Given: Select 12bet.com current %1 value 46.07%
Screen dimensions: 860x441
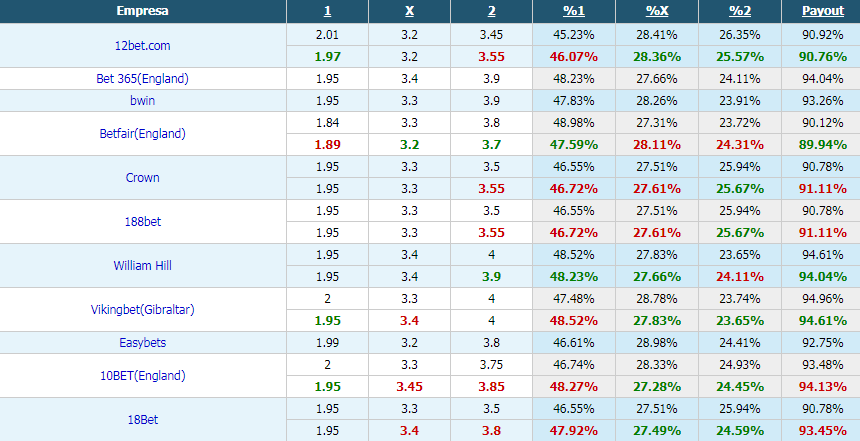Looking at the screenshot, I should pyautogui.click(x=574, y=56).
